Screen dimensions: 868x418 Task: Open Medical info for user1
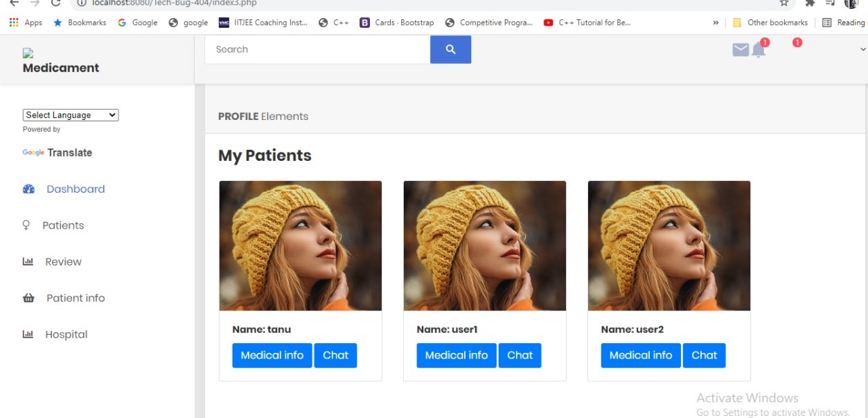tap(457, 355)
